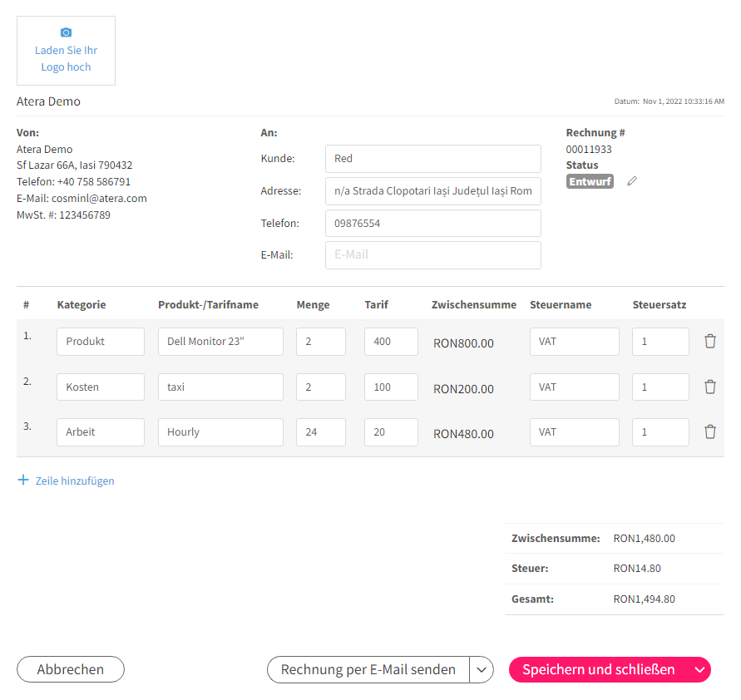Image resolution: width=741 pixels, height=700 pixels.
Task: Click row subtotal RON800.00
Action: (x=463, y=343)
